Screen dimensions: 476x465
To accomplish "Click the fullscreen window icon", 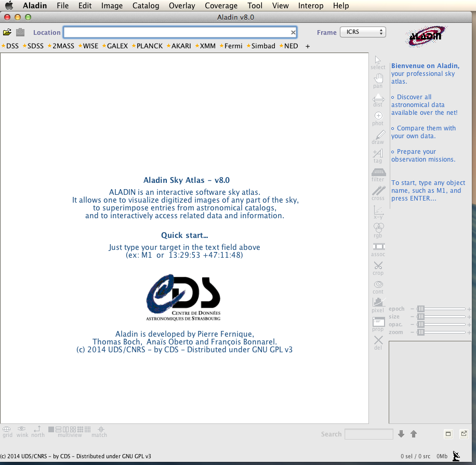I will pyautogui.click(x=448, y=434).
